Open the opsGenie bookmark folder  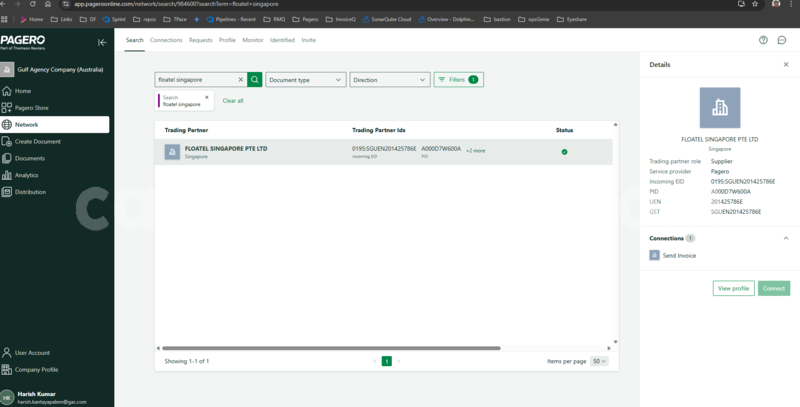534,19
